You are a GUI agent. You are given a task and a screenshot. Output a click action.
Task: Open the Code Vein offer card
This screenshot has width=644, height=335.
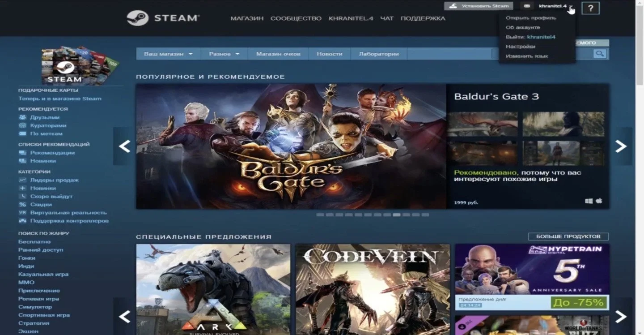[373, 289]
